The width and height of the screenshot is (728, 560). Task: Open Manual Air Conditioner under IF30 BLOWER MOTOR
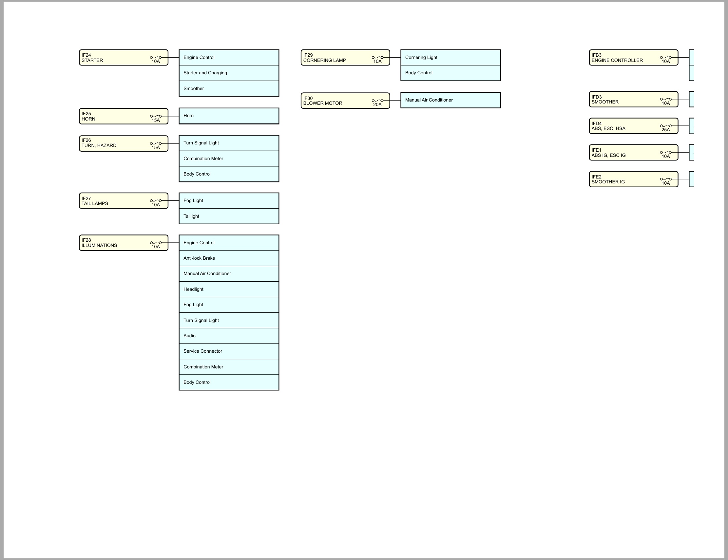click(451, 100)
